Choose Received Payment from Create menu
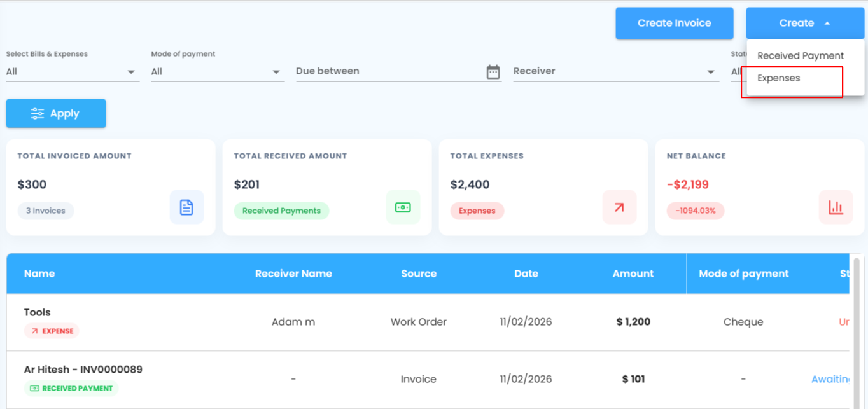 [800, 56]
